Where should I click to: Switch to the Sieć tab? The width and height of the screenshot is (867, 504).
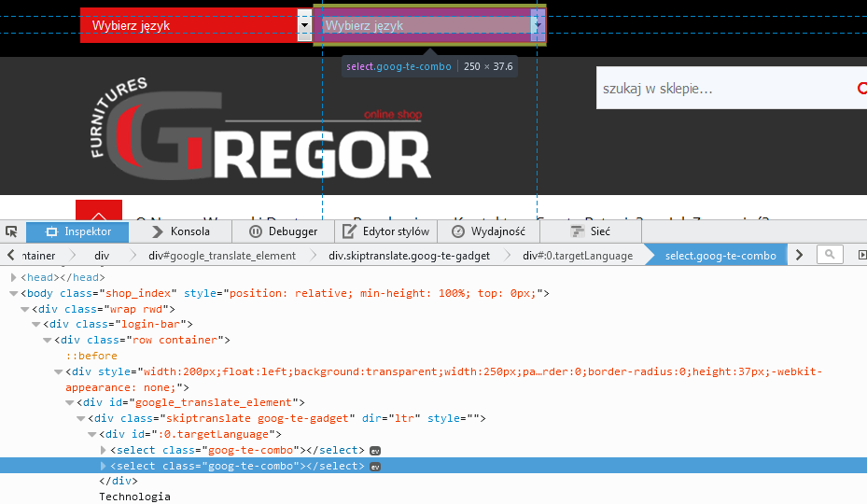(591, 231)
